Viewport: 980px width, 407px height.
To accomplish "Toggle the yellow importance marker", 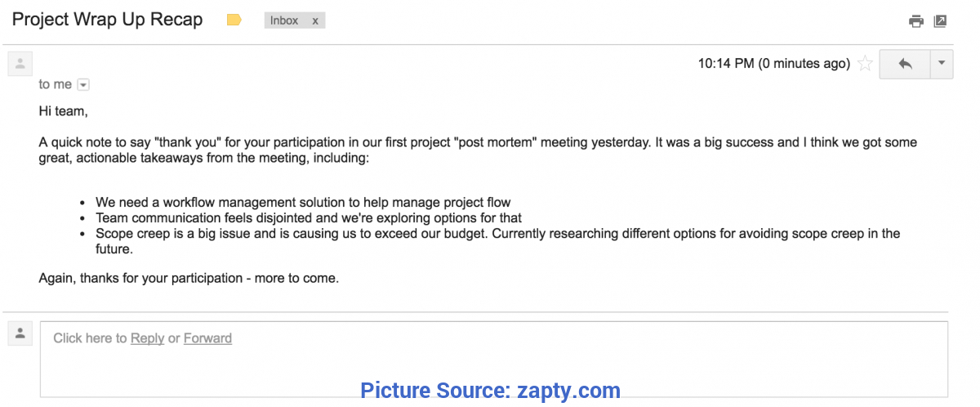I will [234, 20].
